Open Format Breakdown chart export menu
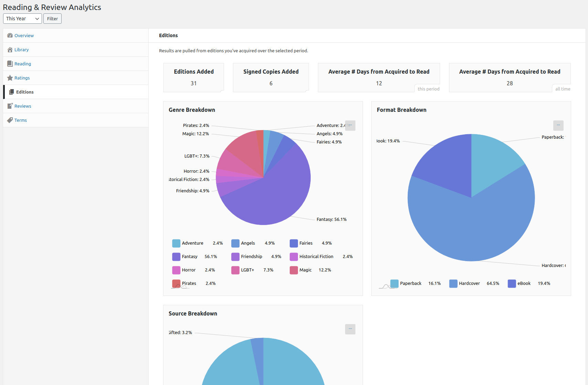 pyautogui.click(x=558, y=125)
